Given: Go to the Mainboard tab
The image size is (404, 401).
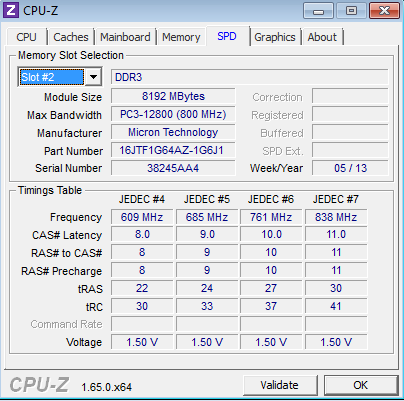Looking at the screenshot, I should pos(125,37).
